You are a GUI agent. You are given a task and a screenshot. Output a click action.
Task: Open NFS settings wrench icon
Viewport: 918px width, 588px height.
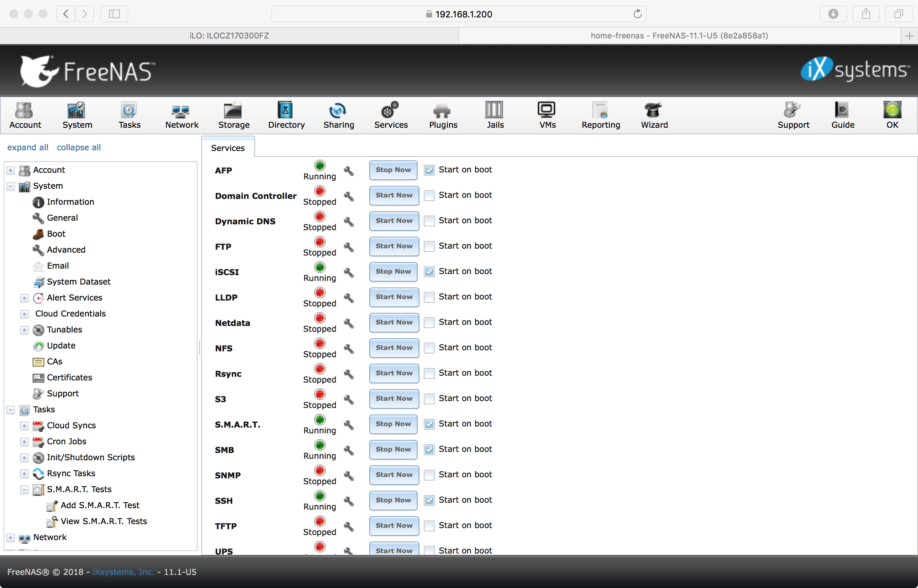pyautogui.click(x=348, y=348)
